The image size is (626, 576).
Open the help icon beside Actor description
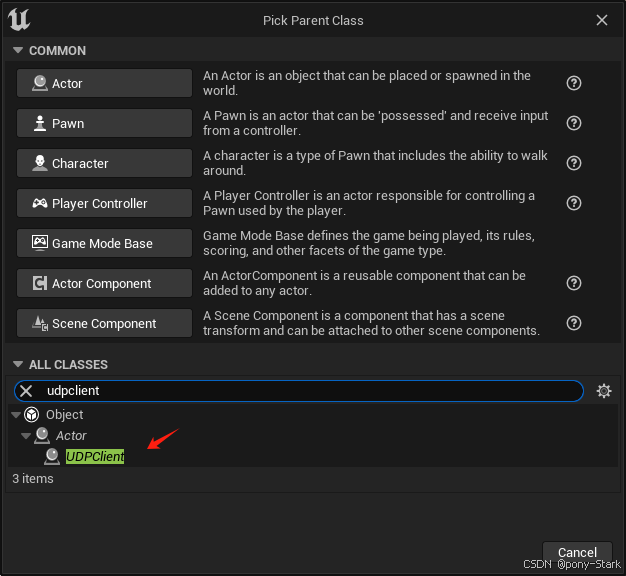[574, 83]
